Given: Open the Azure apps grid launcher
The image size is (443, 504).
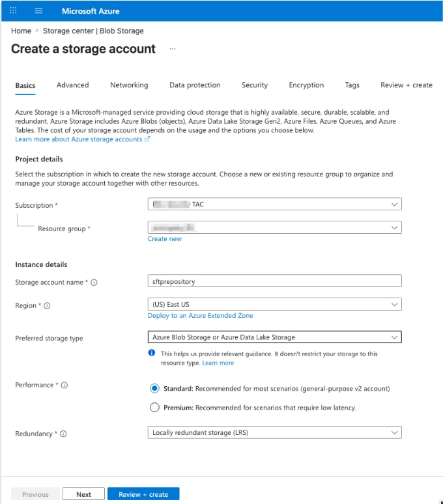Looking at the screenshot, I should tap(13, 10).
